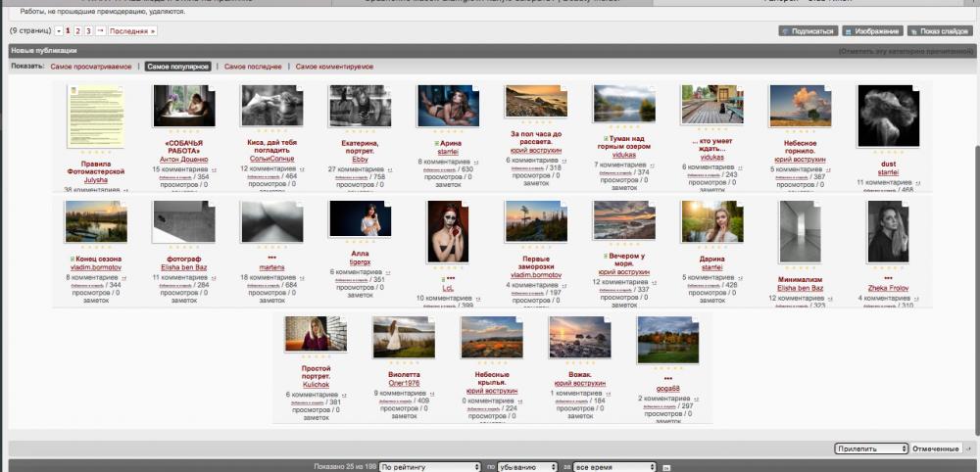Open author link martens
980x472 pixels.
271,267
